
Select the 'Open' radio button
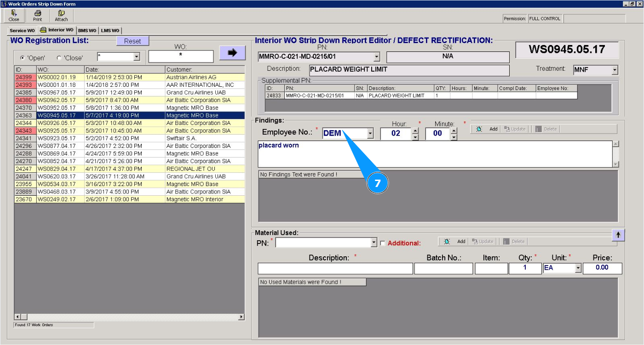pos(22,58)
